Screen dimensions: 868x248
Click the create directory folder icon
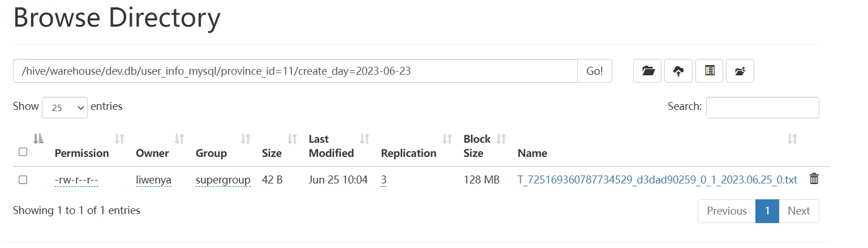(x=647, y=71)
